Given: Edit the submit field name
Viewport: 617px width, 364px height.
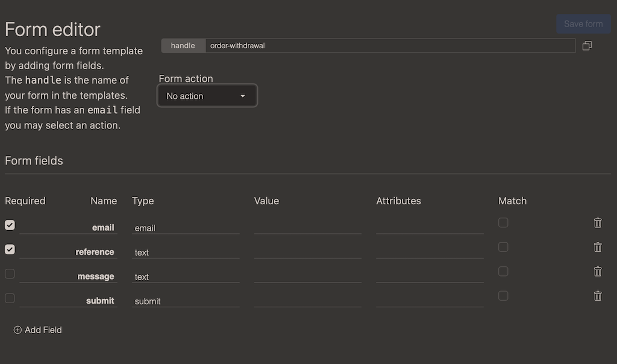Looking at the screenshot, I should [x=68, y=301].
